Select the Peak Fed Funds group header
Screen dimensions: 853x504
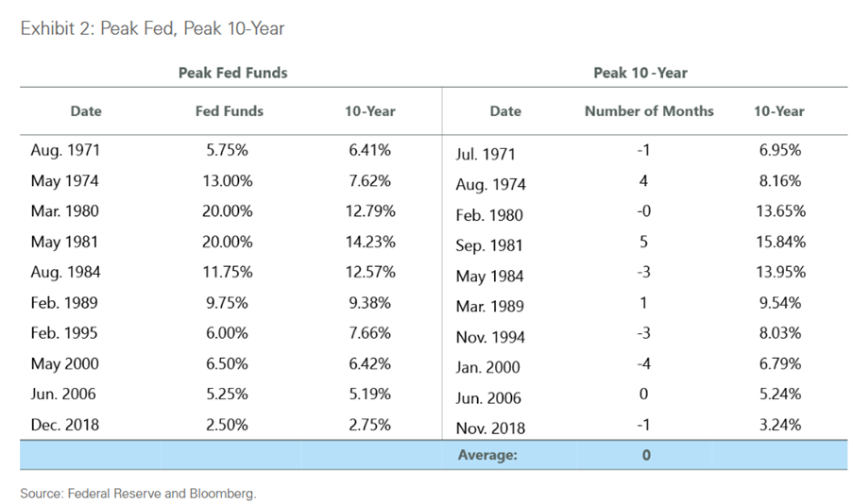click(232, 73)
